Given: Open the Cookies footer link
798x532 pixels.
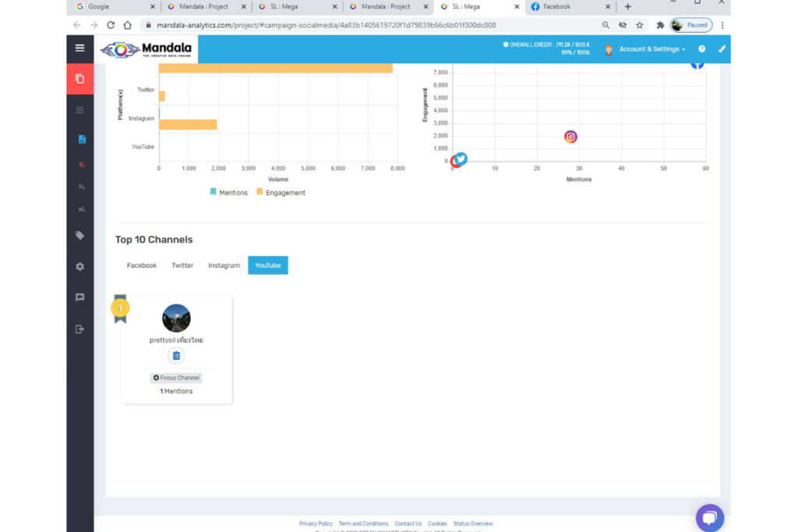Looking at the screenshot, I should click(x=437, y=523).
